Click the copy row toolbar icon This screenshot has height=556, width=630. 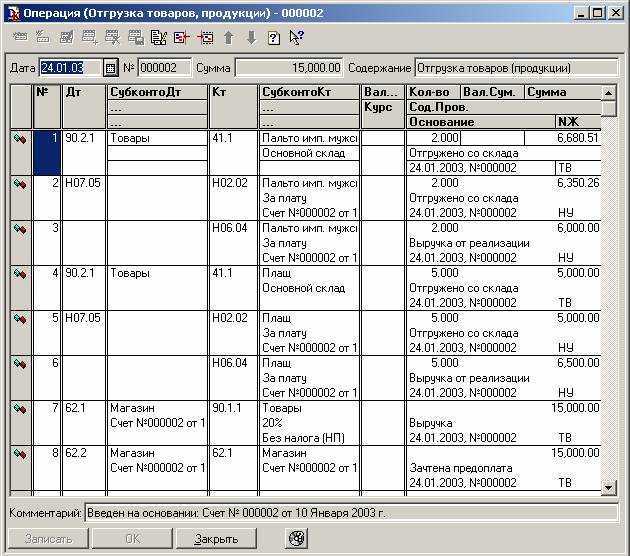coord(136,37)
